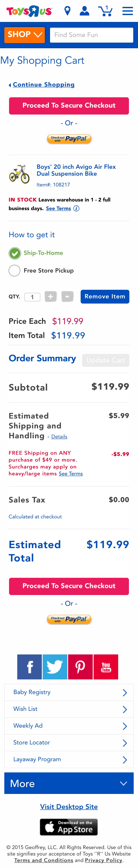Open the bike product thumbnail
138x868 pixels.
(20, 174)
